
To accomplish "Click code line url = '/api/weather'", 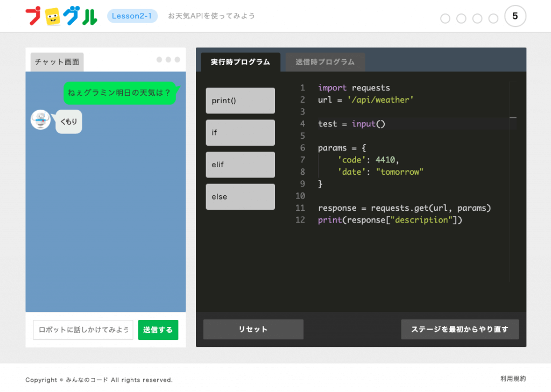I will click(x=365, y=100).
